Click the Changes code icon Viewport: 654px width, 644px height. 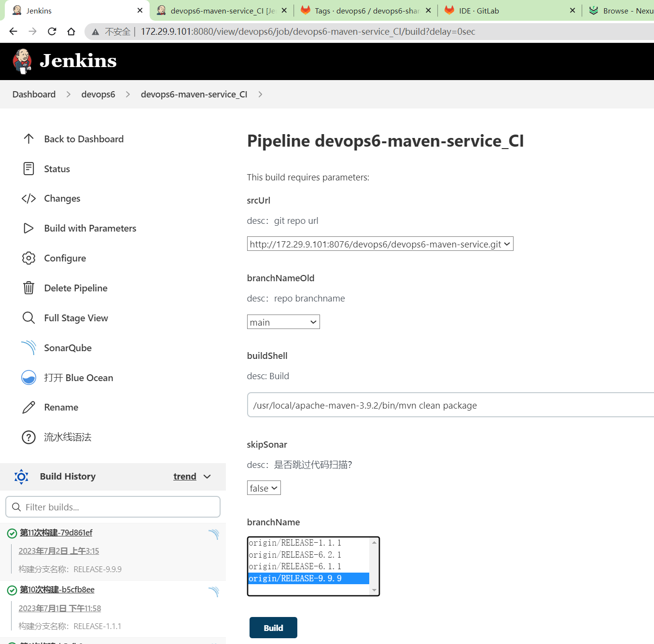pos(28,199)
